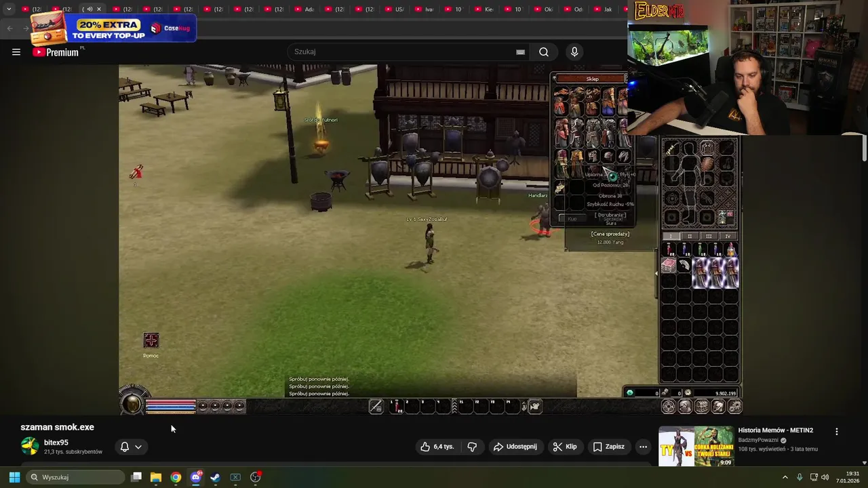Click the Wyszukaj taskbar search box
This screenshot has height=488, width=868.
pyautogui.click(x=76, y=477)
